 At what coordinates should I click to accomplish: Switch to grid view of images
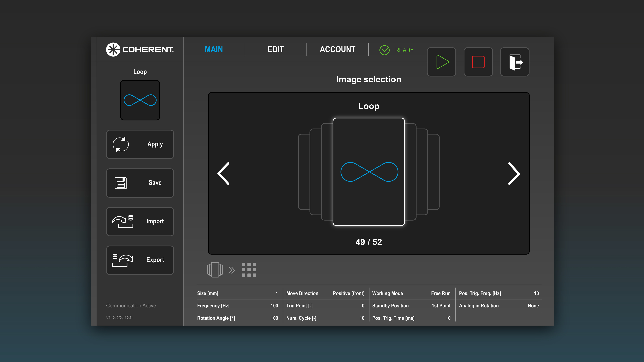249,270
